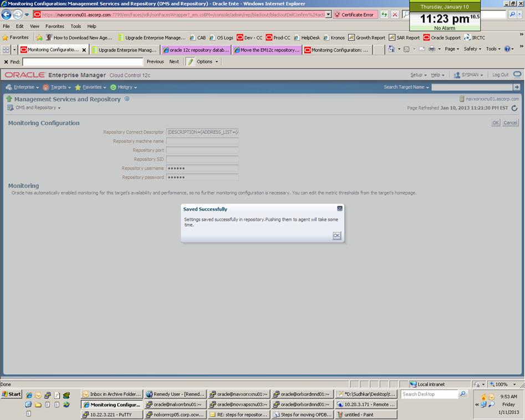Click in the Search Desktop field
The width and height of the screenshot is (525, 420).
click(429, 394)
